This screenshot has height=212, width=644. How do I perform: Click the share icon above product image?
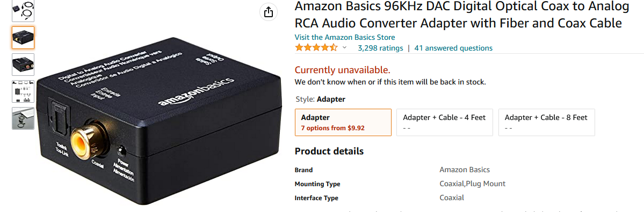tap(268, 12)
